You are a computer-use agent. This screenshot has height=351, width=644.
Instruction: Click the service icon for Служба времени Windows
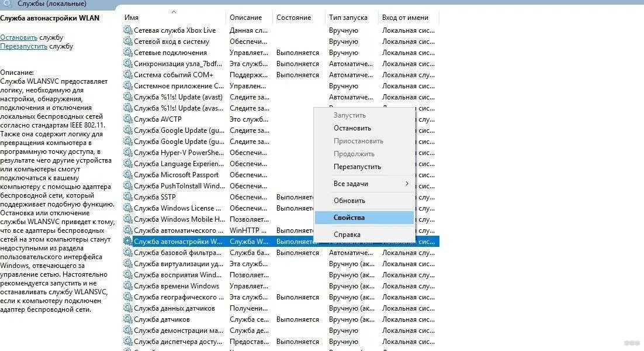(x=127, y=286)
